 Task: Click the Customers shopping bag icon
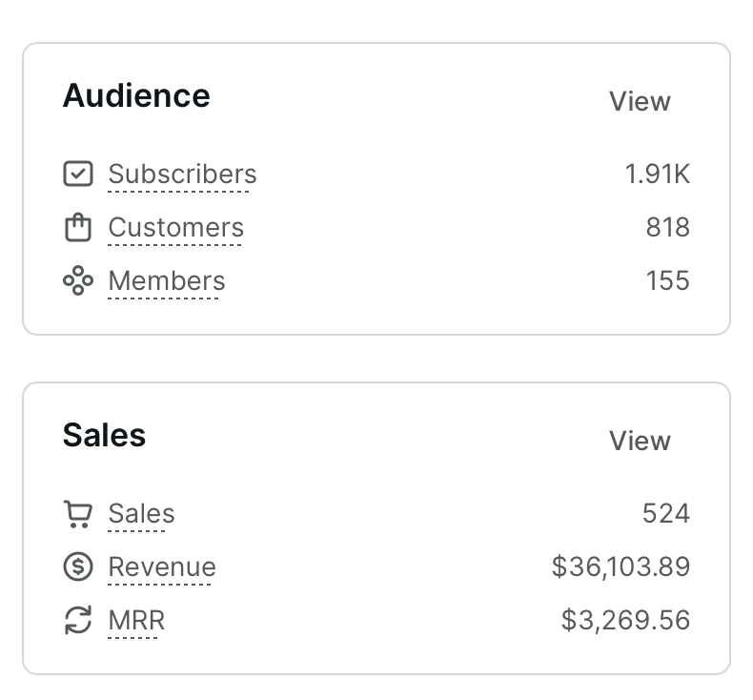pos(77,228)
